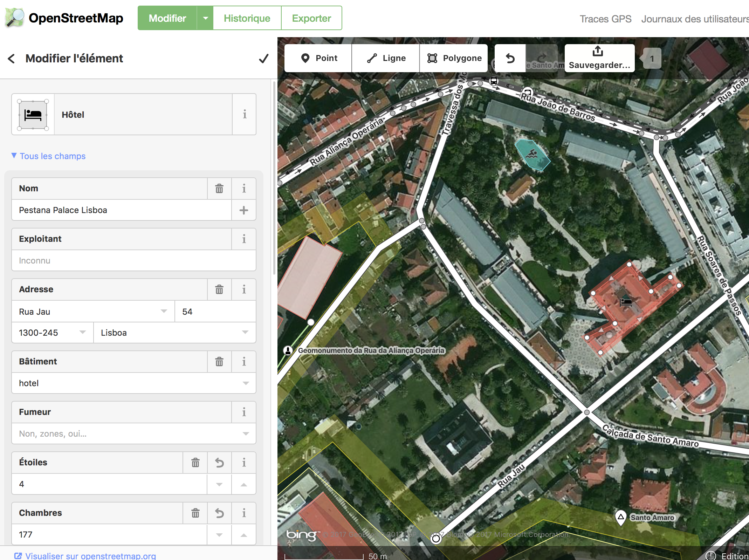Open the street name dropdown (Rua Jau)
The height and width of the screenshot is (560, 749).
pyautogui.click(x=164, y=311)
